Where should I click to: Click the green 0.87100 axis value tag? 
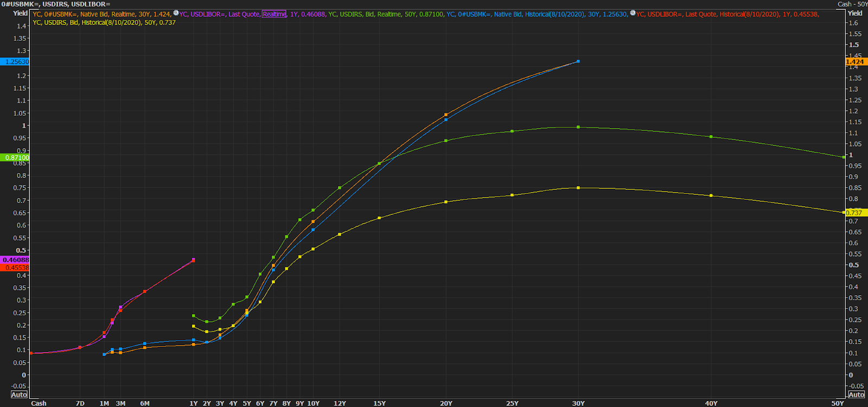click(x=15, y=158)
